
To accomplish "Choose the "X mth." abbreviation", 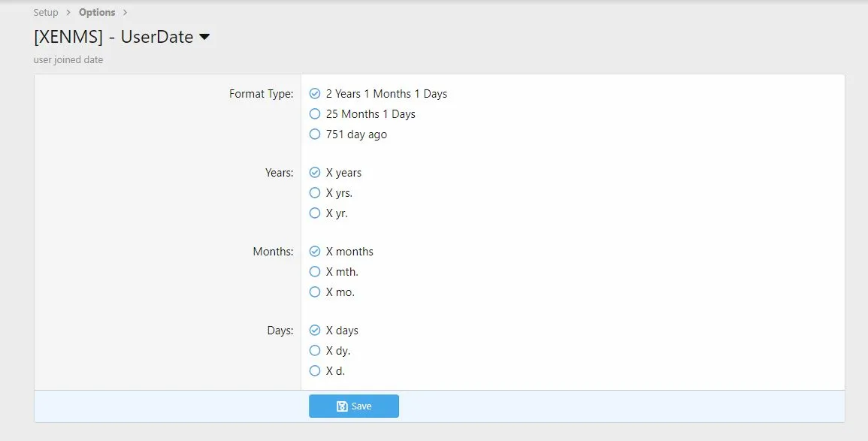I will pyautogui.click(x=315, y=272).
